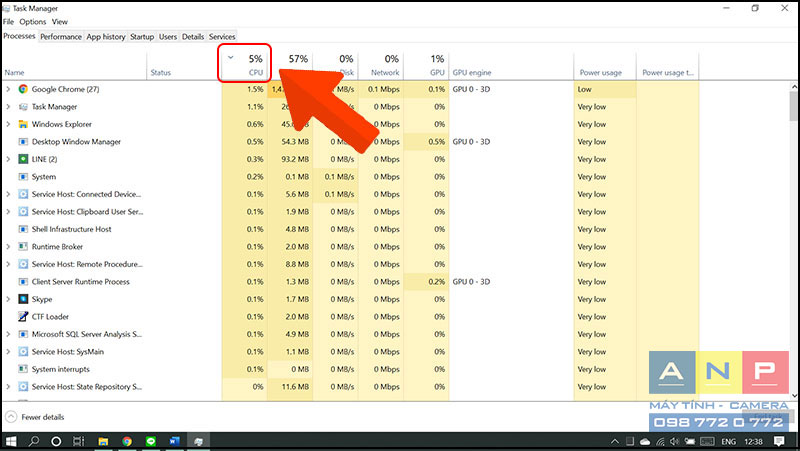Open the Action Center notifications icon
This screenshot has width=800, height=451.
coord(779,441)
